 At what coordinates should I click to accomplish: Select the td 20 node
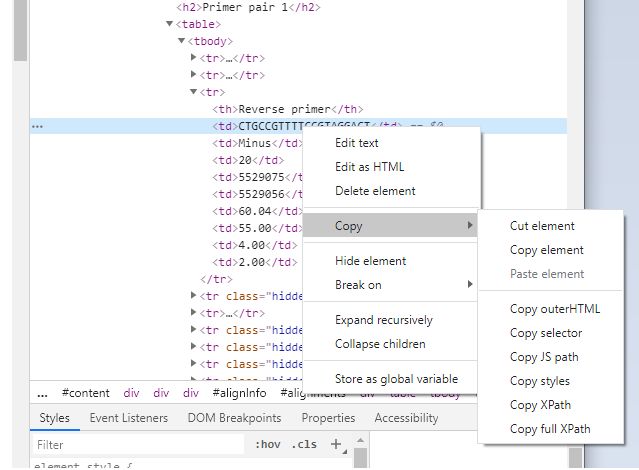pyautogui.click(x=248, y=160)
